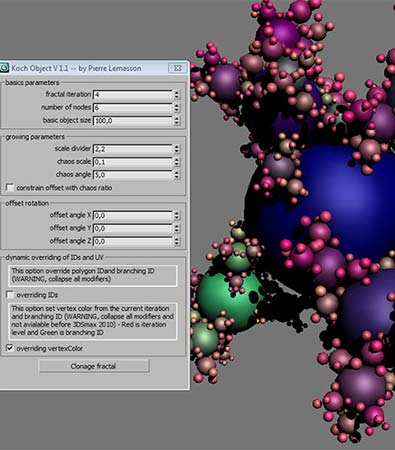Viewport: 395px width, 450px height.
Task: Adjust the offset angle Y spinner
Action: coord(177,228)
